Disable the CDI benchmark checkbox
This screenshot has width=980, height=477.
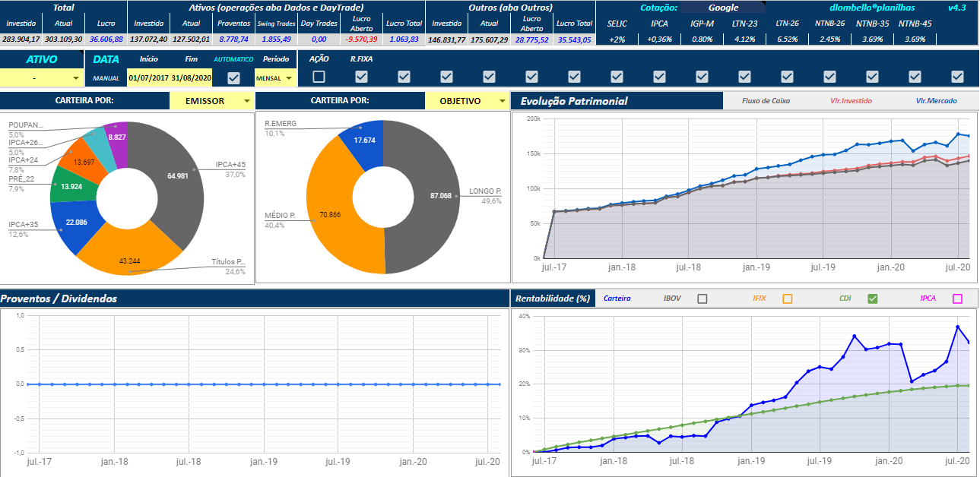(x=873, y=299)
